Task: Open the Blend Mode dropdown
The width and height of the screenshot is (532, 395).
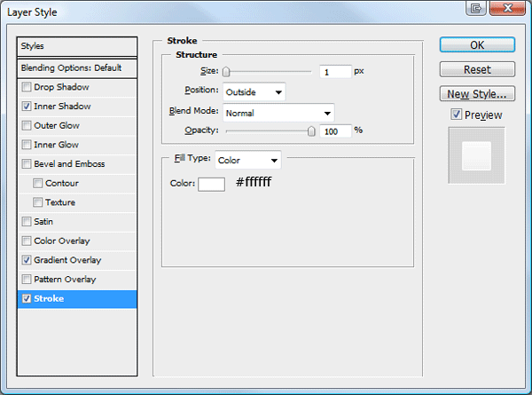Action: (278, 113)
